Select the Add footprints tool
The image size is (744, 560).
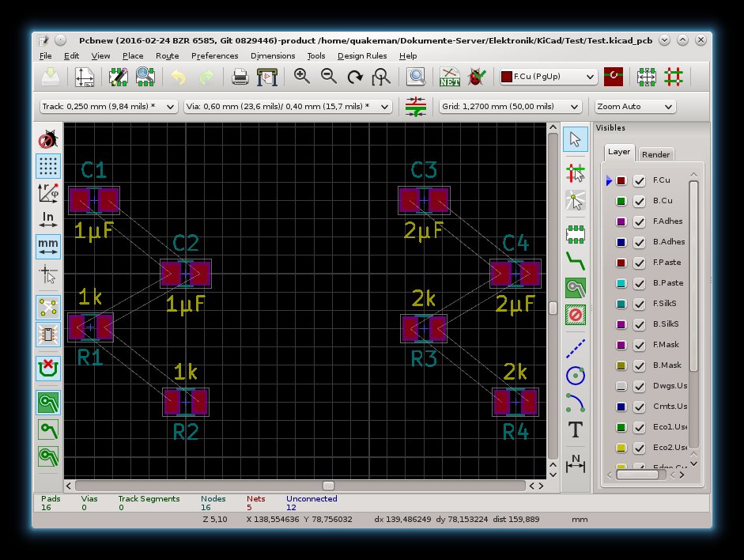576,234
